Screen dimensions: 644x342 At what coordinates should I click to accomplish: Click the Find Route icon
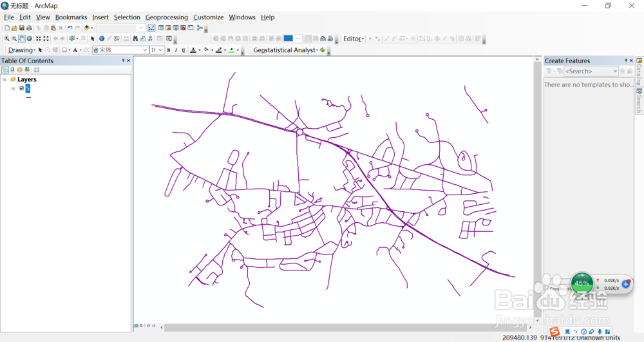click(143, 39)
